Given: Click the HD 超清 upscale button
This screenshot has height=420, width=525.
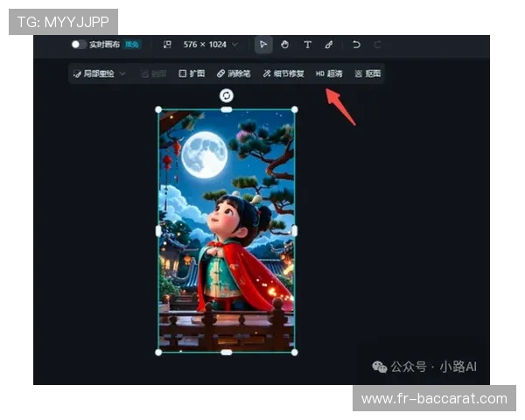Looking at the screenshot, I should [x=329, y=73].
